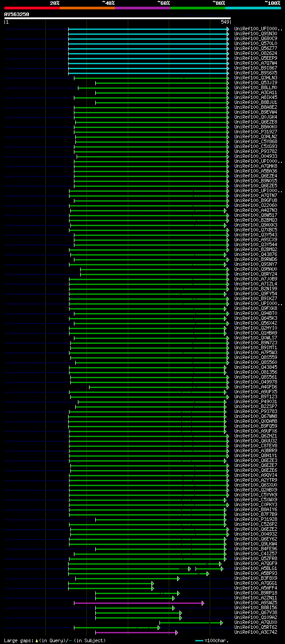
Task: Click the UniRef100_Q3HLN3 label
Action: pyautogui.click(x=256, y=78)
